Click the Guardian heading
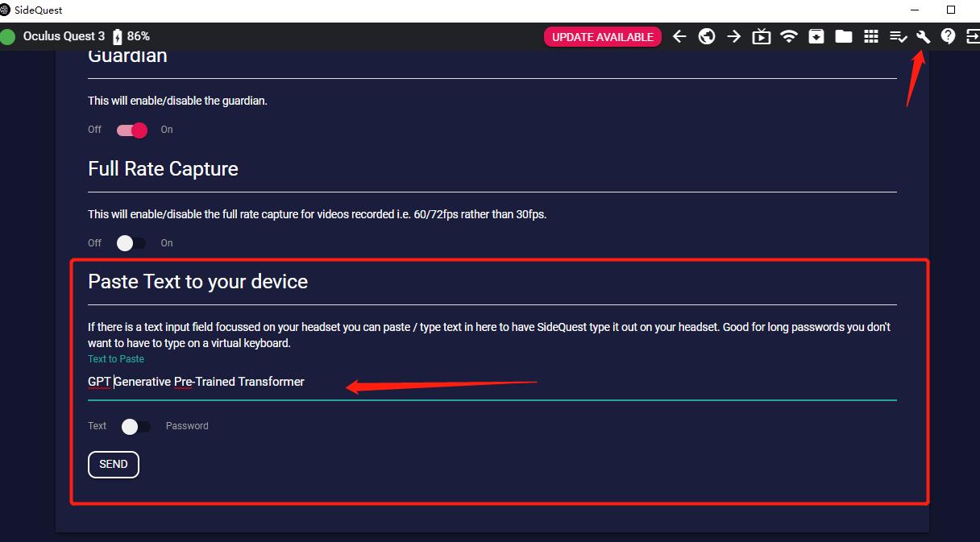The height and width of the screenshot is (542, 980). pyautogui.click(x=127, y=56)
